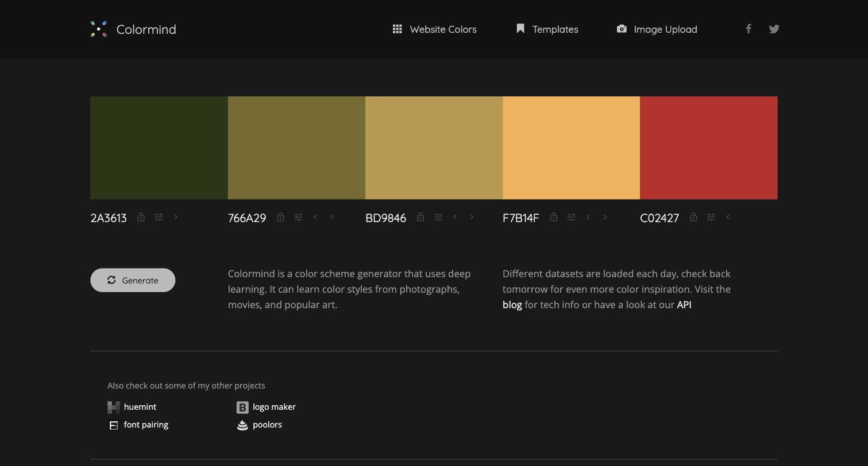This screenshot has height=466, width=868.
Task: Move color 766A29 left with arrow
Action: 315,217
